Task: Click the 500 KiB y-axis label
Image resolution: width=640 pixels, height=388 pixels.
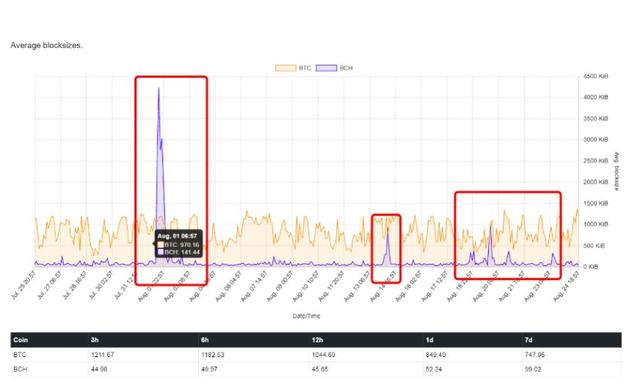Action: coord(594,246)
